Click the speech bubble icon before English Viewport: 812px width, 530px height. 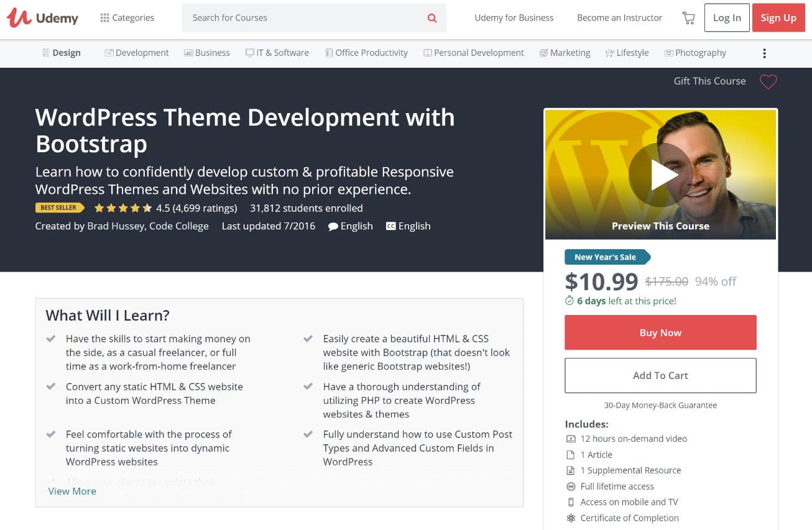pos(334,226)
